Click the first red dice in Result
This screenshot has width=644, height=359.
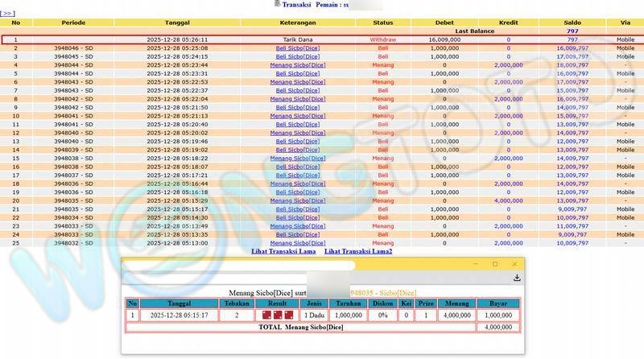click(267, 316)
